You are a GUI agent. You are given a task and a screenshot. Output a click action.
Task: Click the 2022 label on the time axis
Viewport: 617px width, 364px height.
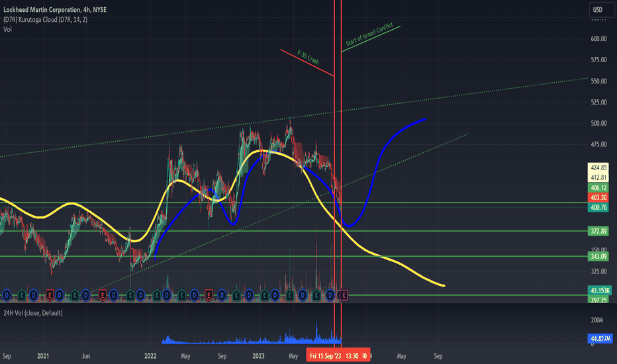(150, 356)
